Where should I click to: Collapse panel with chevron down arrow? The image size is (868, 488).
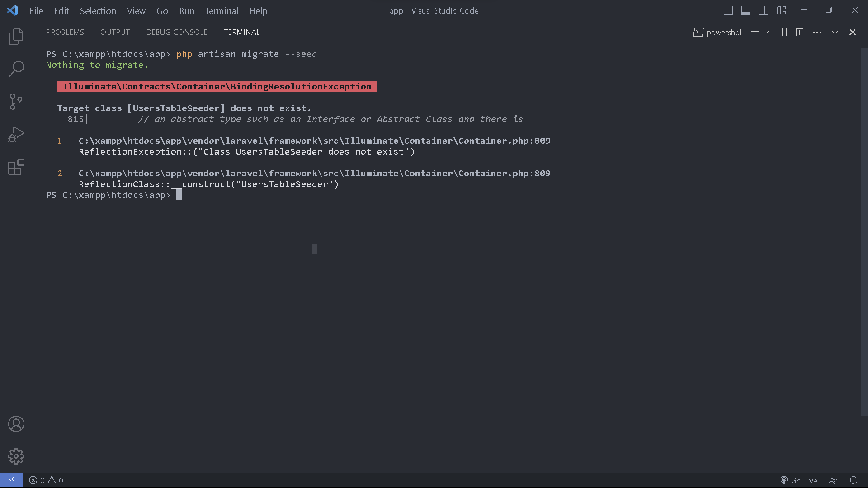tap(835, 32)
